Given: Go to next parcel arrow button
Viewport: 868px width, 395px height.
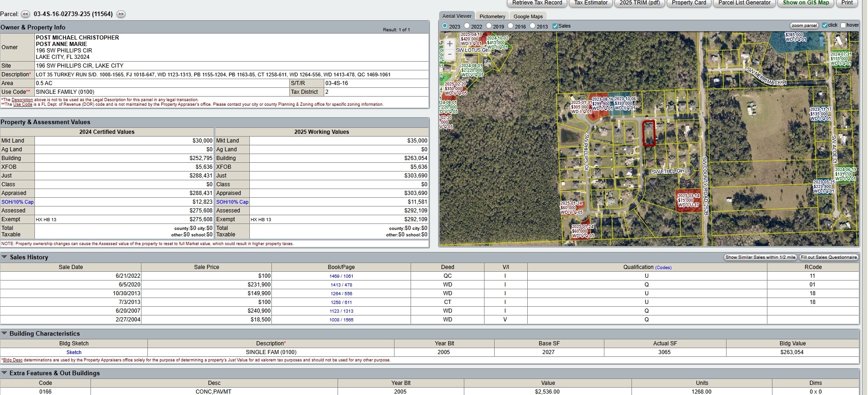Looking at the screenshot, I should tap(121, 14).
